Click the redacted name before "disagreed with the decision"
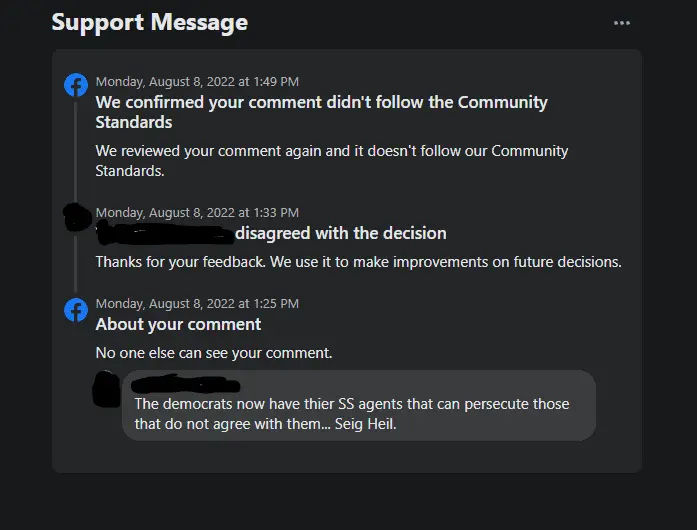 163,233
